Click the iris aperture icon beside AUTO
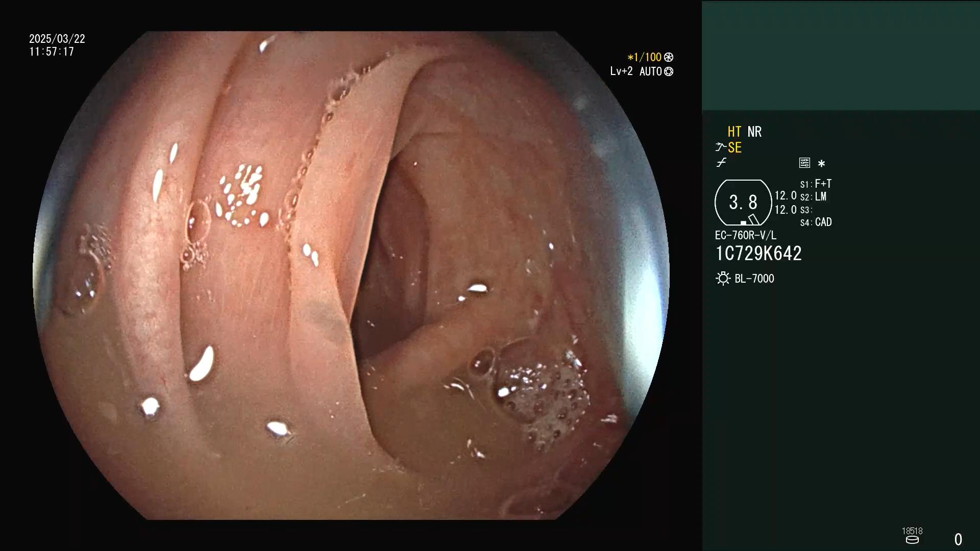Image resolution: width=980 pixels, height=551 pixels. [x=669, y=71]
